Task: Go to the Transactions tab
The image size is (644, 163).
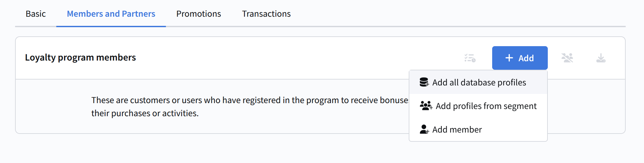Action: 266,14
